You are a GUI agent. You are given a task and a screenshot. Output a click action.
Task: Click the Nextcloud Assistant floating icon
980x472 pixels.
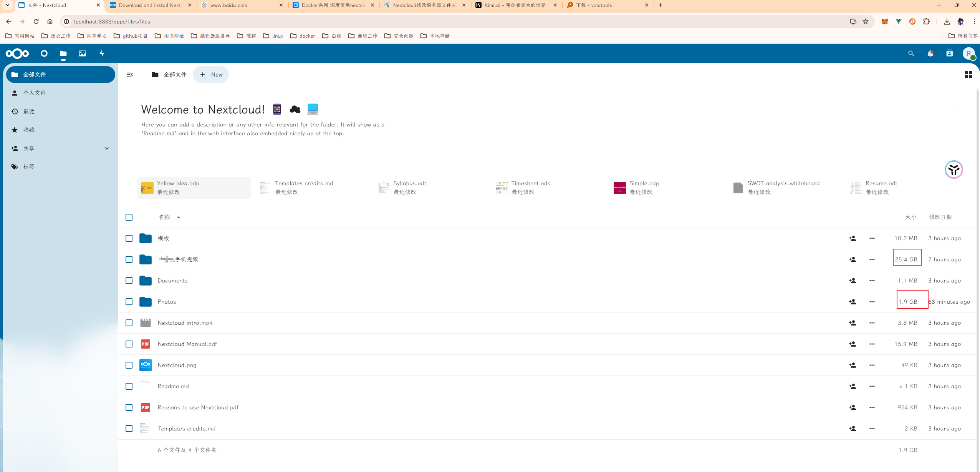(x=954, y=170)
